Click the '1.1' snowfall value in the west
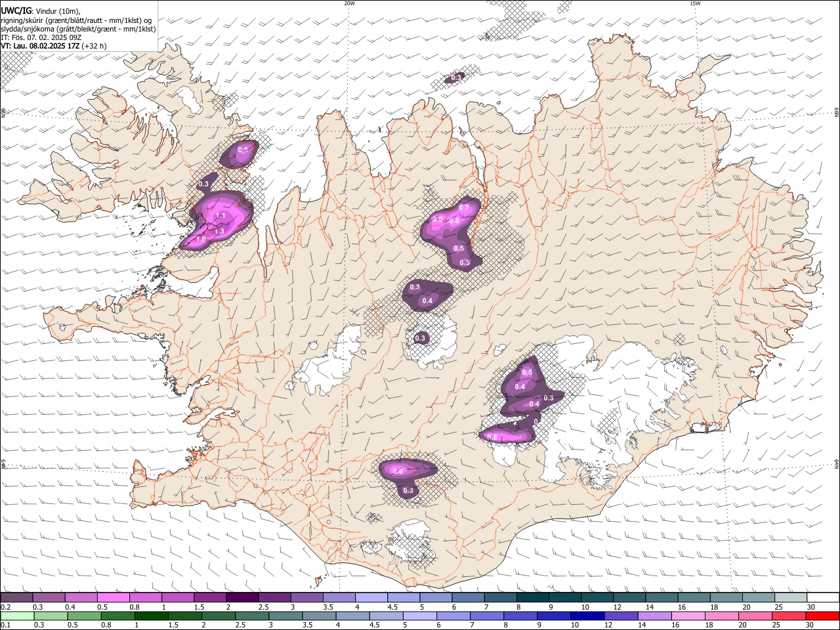This screenshot has height=630, width=840. click(x=220, y=215)
